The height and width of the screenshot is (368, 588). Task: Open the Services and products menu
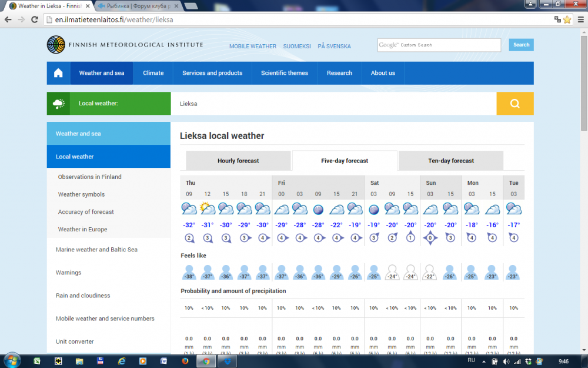click(x=212, y=73)
